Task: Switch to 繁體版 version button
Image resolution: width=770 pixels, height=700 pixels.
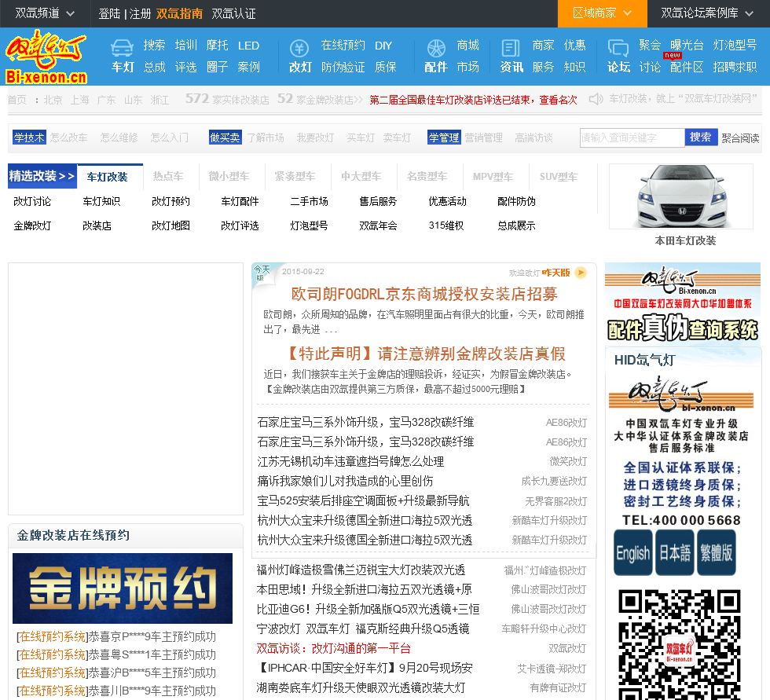Action: click(716, 552)
